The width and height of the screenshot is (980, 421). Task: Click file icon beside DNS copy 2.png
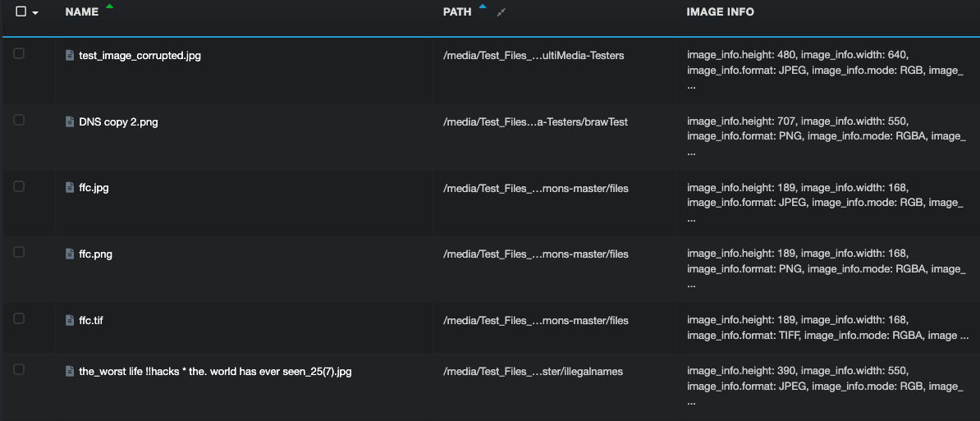(70, 121)
